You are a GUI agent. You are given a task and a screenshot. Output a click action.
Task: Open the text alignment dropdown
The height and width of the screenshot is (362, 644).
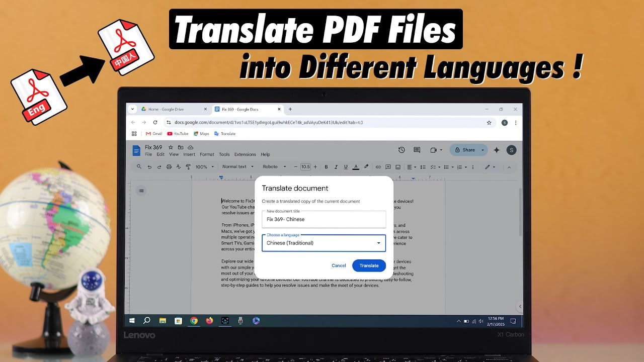[x=411, y=167]
